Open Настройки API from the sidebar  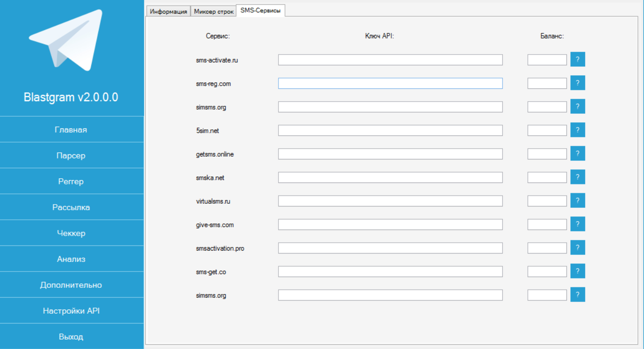71,311
